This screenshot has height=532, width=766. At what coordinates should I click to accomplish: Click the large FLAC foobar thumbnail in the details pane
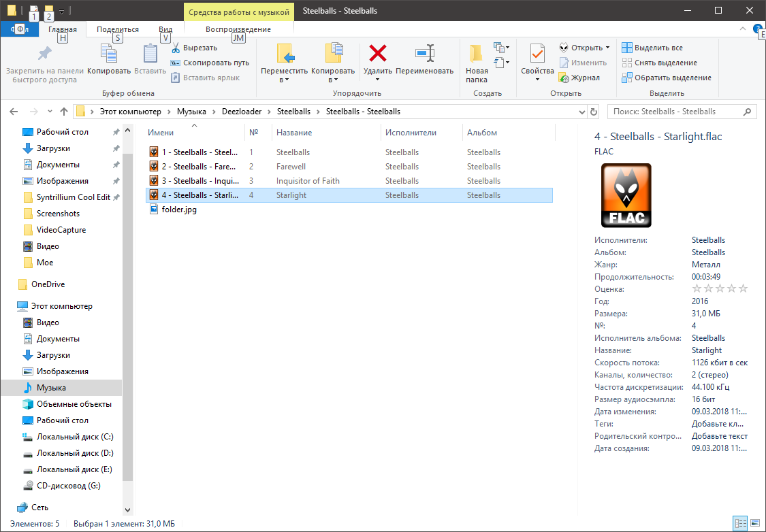tap(626, 195)
